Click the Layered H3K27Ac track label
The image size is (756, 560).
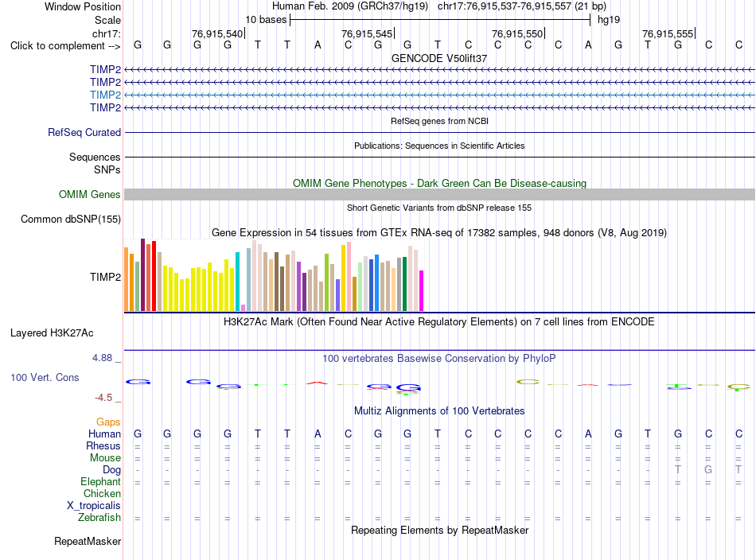52,333
